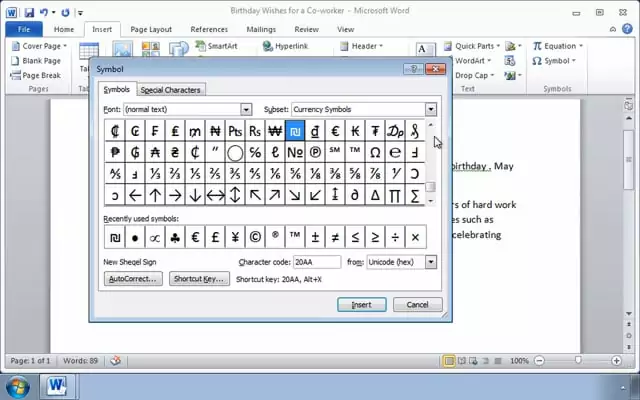Viewport: 640px width, 400px height.
Task: Click symbol grid scrollbar down arrow
Action: pyautogui.click(x=431, y=200)
